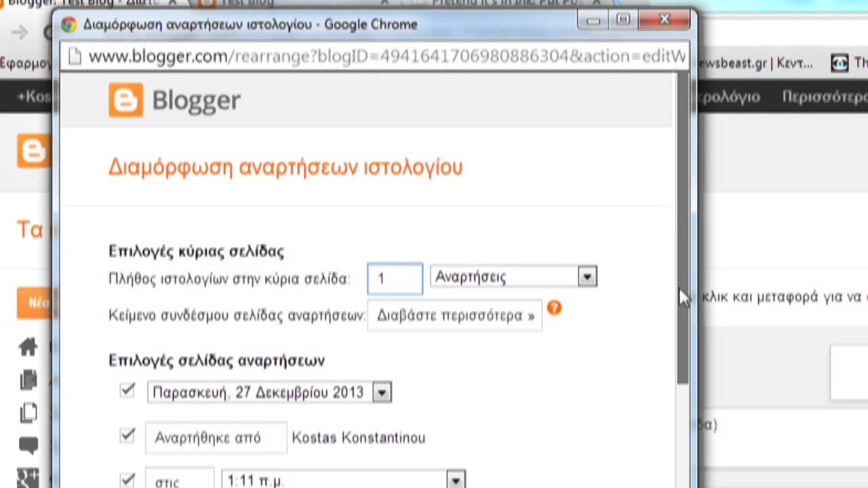Click back arrow in background Chrome window
Viewport: 868px width, 488px height.
pyautogui.click(x=20, y=32)
